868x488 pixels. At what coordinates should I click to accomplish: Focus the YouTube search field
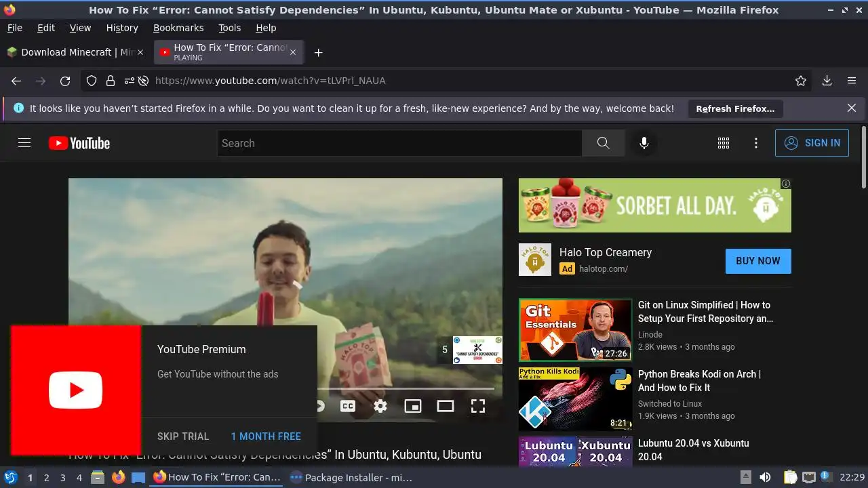pyautogui.click(x=399, y=143)
